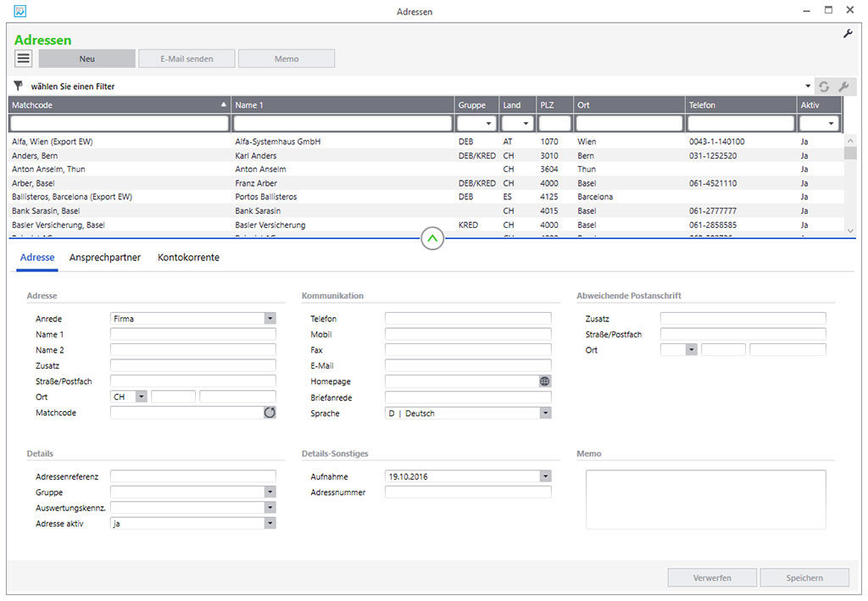Viewport: 868px width, 601px height.
Task: Open the Auswertungskennz. dropdown
Action: [270, 508]
